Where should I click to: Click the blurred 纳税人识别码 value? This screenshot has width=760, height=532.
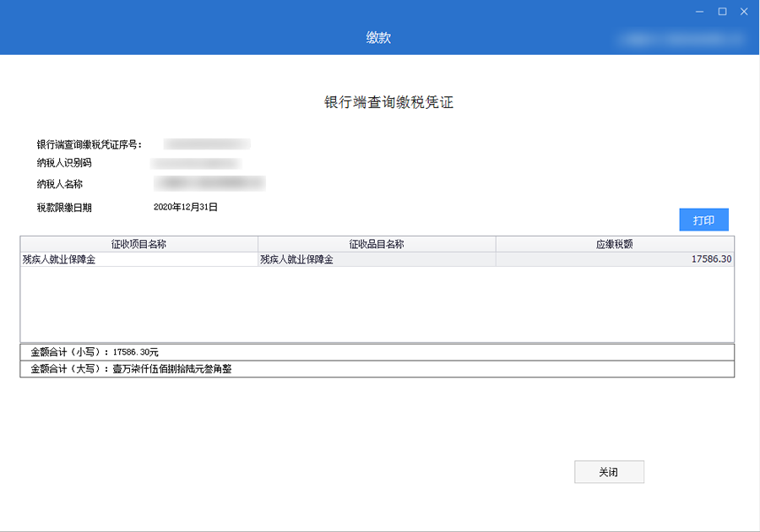click(x=196, y=163)
